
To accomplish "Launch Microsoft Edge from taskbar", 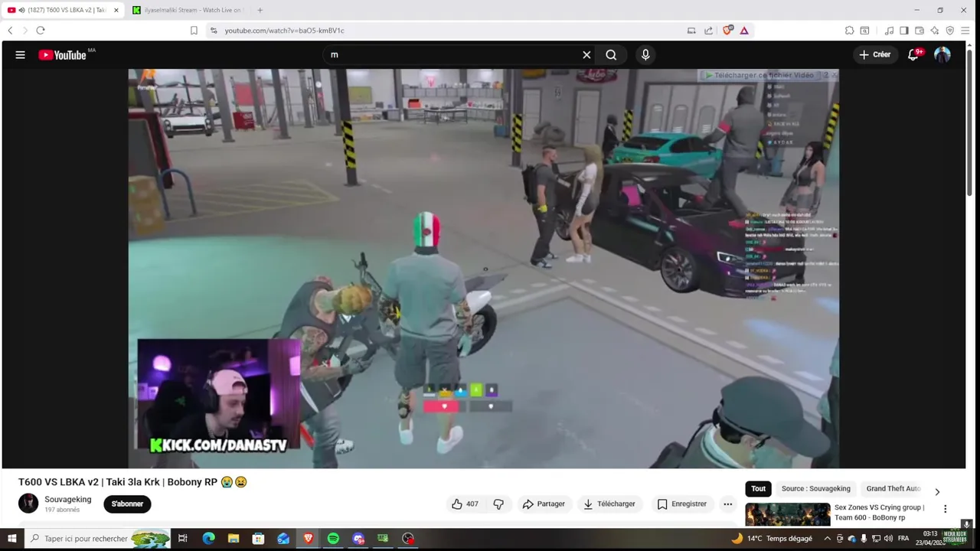I will (x=208, y=539).
